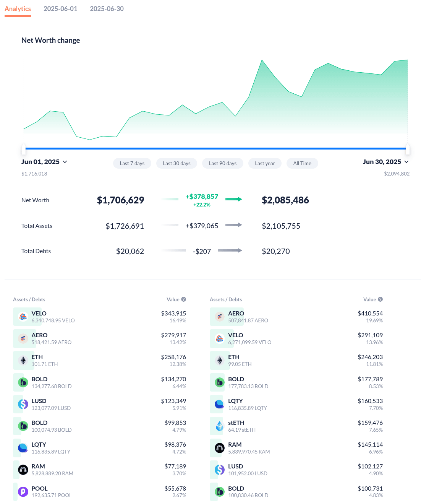
Task: Grab the left handle of date range slider
Action: 23,149
